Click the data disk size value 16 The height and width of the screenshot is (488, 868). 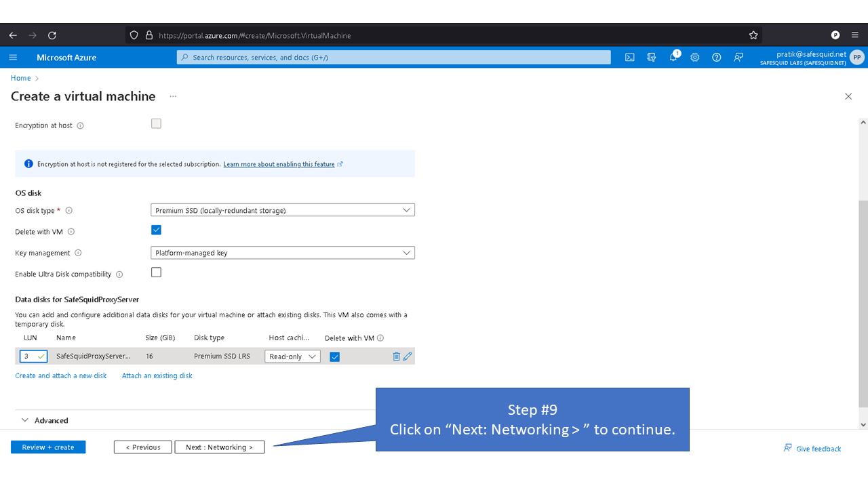149,357
